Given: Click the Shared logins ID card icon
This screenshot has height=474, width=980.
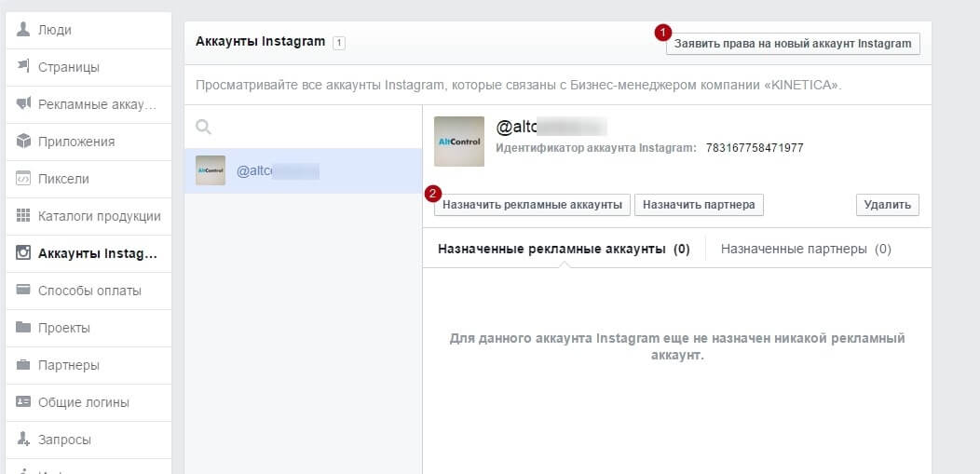Looking at the screenshot, I should point(23,401).
